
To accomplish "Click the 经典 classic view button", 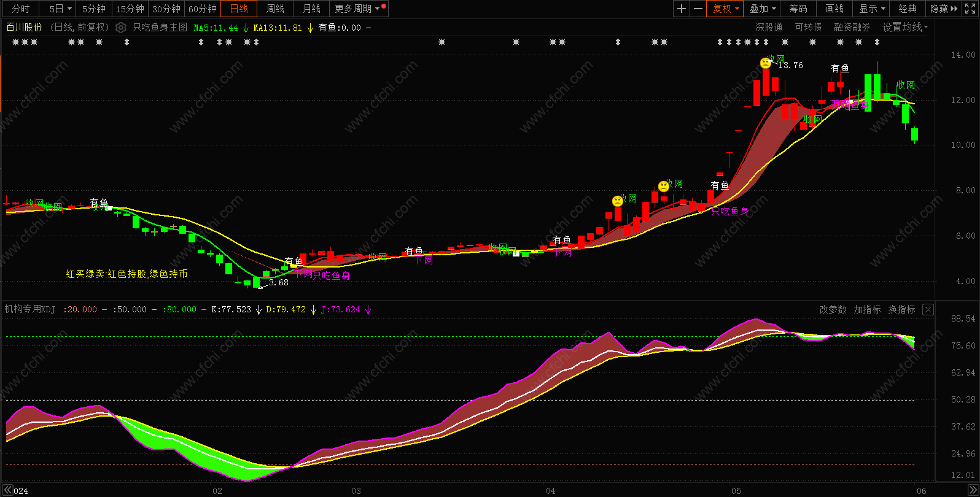I will (907, 9).
